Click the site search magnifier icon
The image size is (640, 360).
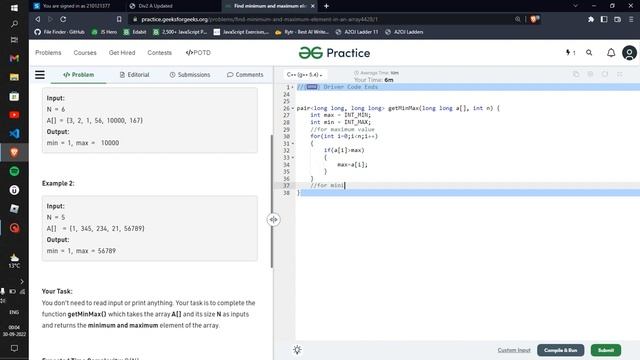click(x=589, y=53)
